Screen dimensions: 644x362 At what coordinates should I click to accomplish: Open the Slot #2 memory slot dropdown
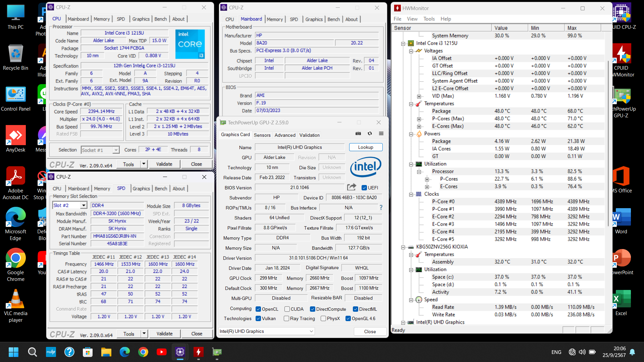[x=84, y=205]
